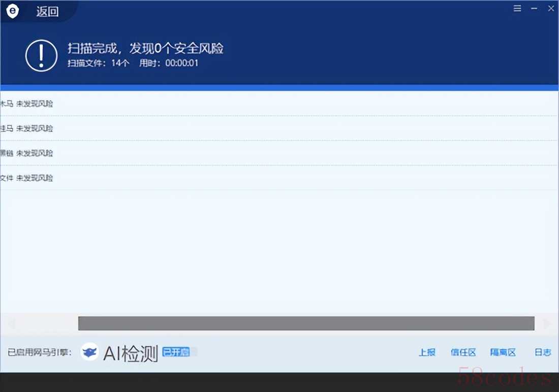Image resolution: width=559 pixels, height=392 pixels.
Task: Minimize the scanner window
Action: coord(534,8)
